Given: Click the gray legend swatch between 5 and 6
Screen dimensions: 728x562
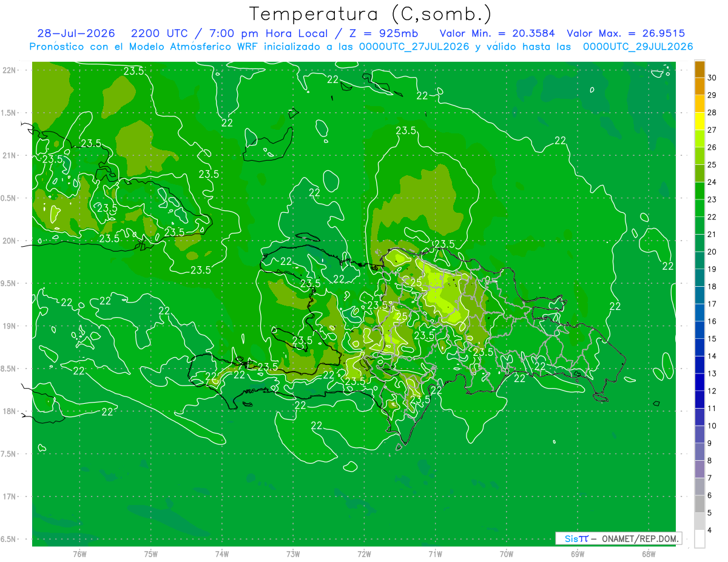Looking at the screenshot, I should [699, 504].
